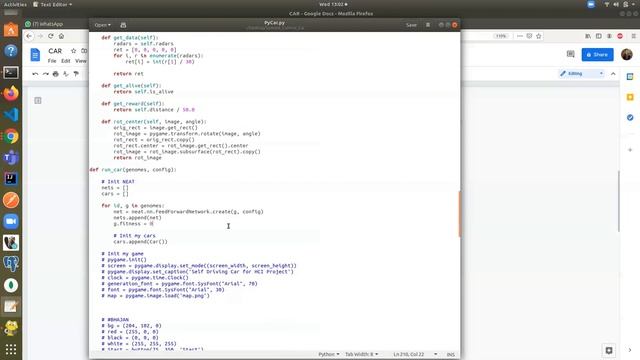Launch Google Chrome from the dock
640x360 pixels.
[11, 136]
